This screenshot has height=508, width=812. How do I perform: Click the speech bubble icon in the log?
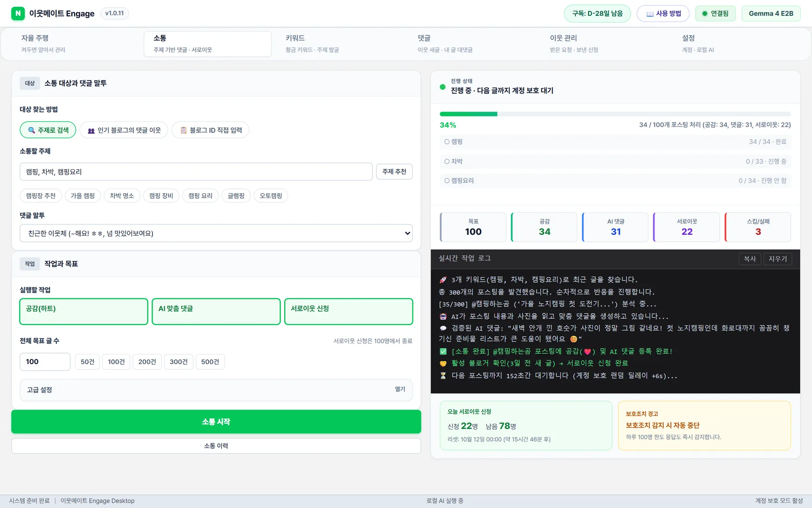coord(443,328)
